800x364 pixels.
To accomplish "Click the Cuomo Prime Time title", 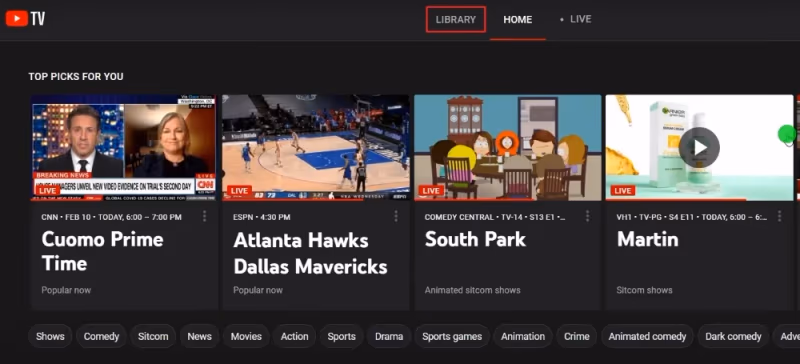I will click(102, 251).
